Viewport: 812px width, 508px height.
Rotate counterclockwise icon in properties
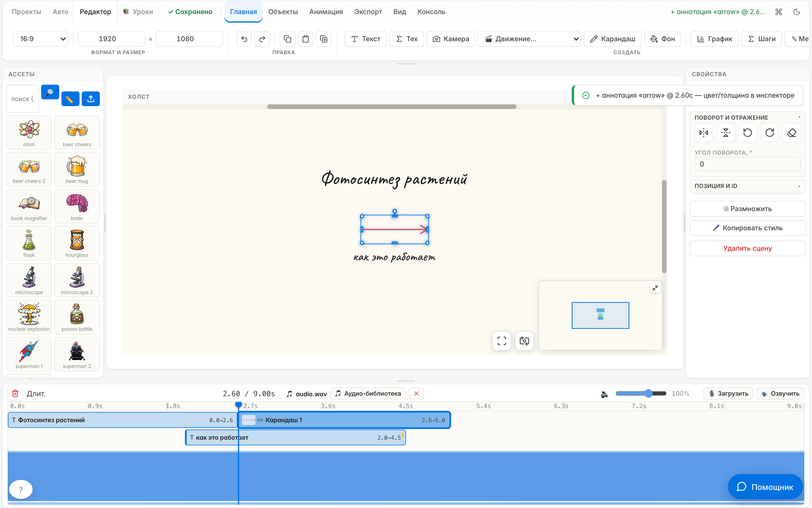click(748, 133)
